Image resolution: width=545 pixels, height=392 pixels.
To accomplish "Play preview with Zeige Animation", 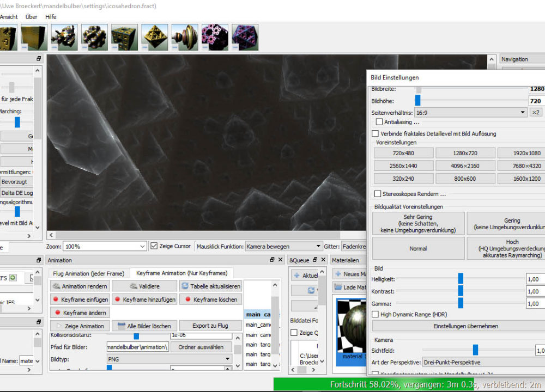I will 80,326.
